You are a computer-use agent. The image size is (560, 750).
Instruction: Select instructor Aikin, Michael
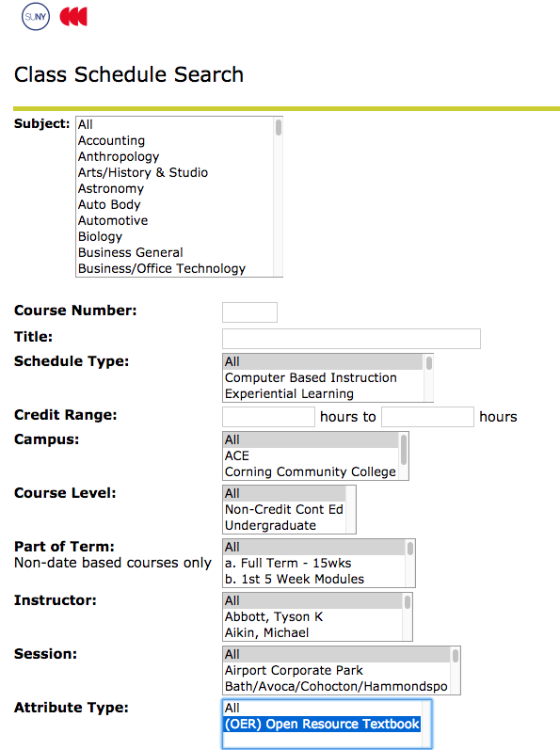[312, 632]
